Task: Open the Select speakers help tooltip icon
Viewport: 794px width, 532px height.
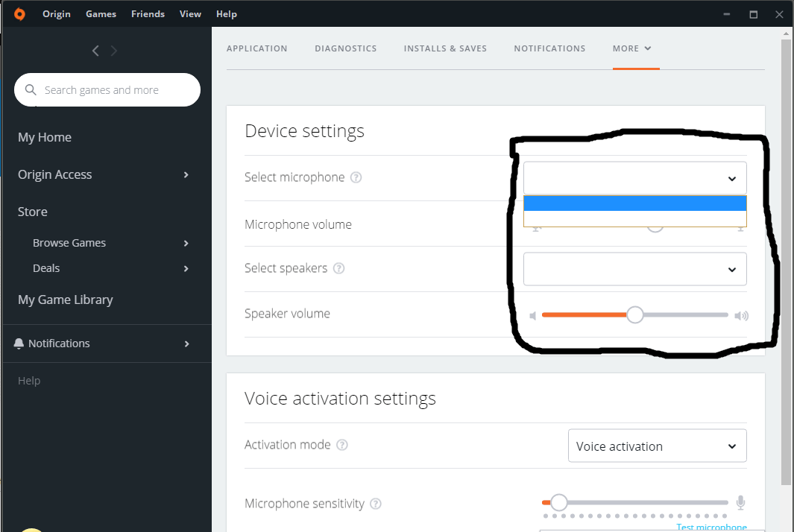Action: 339,269
